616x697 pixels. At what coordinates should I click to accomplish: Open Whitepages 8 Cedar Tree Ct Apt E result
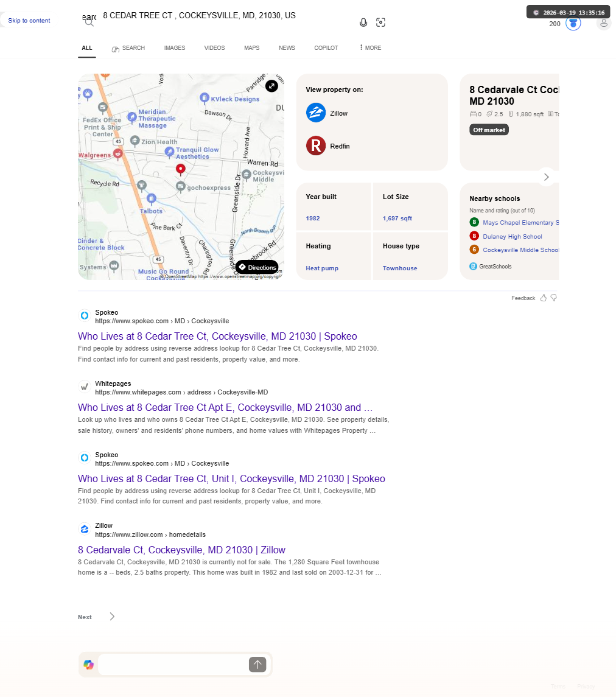(x=225, y=408)
